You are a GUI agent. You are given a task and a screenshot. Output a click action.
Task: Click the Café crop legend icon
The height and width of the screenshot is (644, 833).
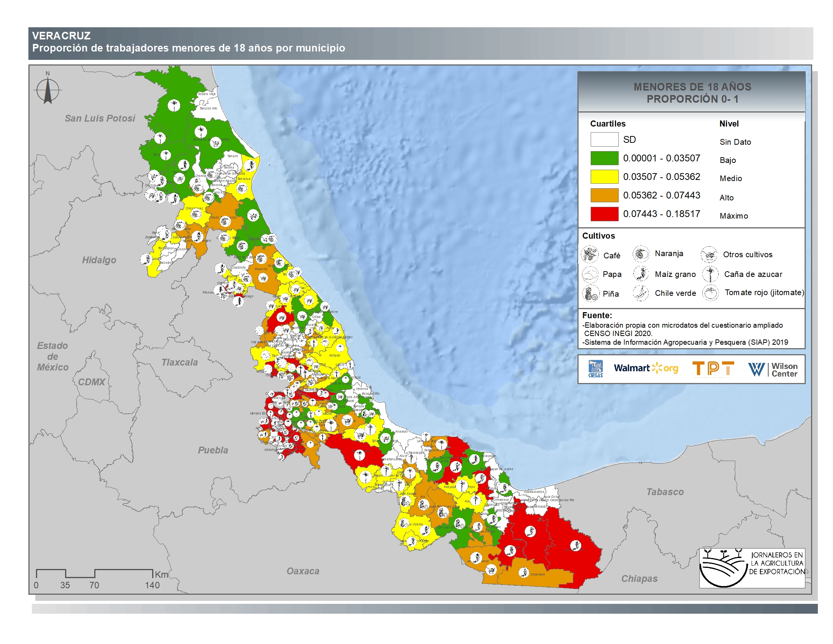click(x=590, y=255)
